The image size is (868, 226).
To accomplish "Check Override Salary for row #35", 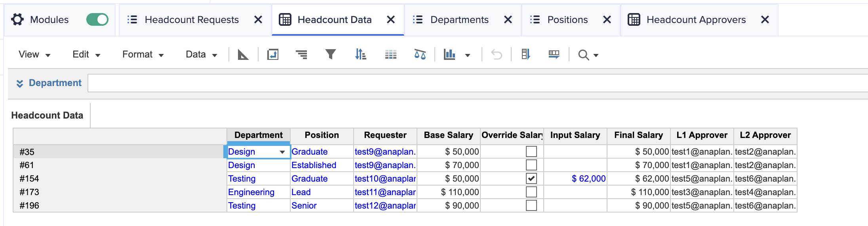I will point(531,151).
